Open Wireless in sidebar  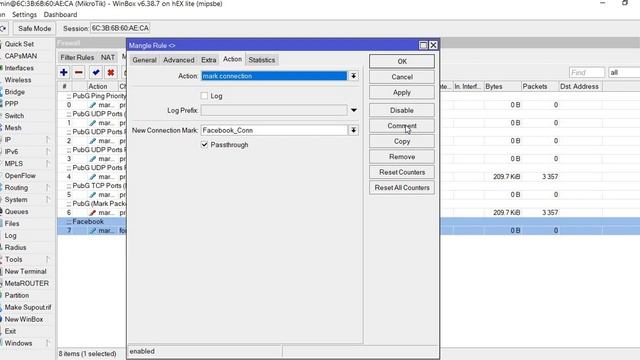[18, 80]
